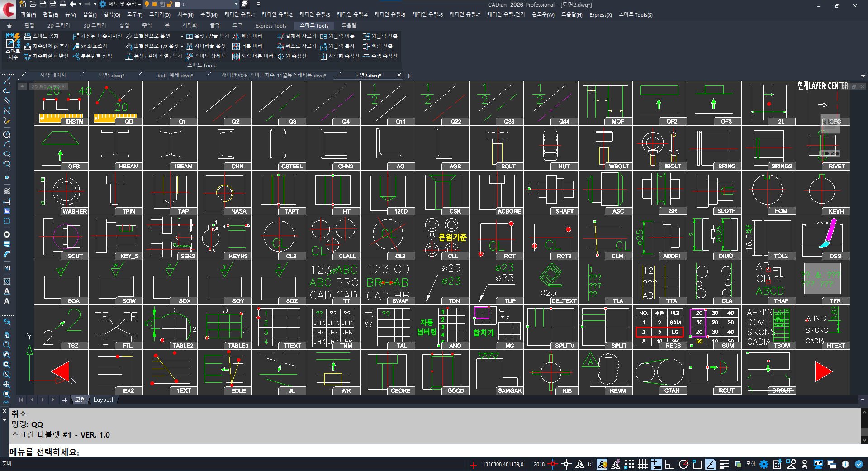Screen dimensions: 868x471
Task: Click the hatch tool in left toolbar
Action: pyautogui.click(x=7, y=281)
